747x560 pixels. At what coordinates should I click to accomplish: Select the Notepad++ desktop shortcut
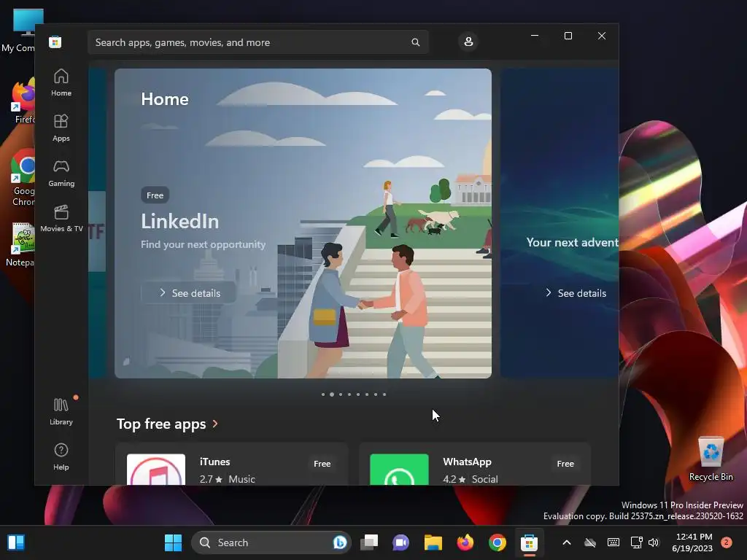[x=21, y=245]
